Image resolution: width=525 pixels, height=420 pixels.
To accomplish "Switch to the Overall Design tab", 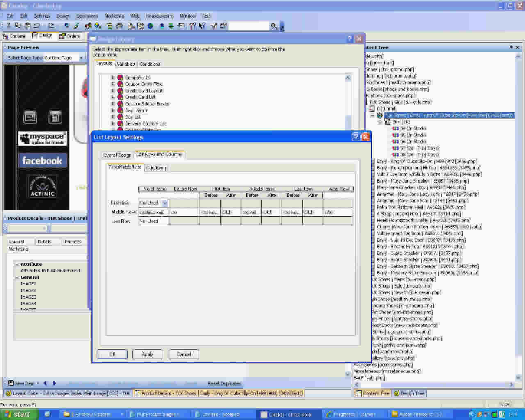I will [x=117, y=155].
